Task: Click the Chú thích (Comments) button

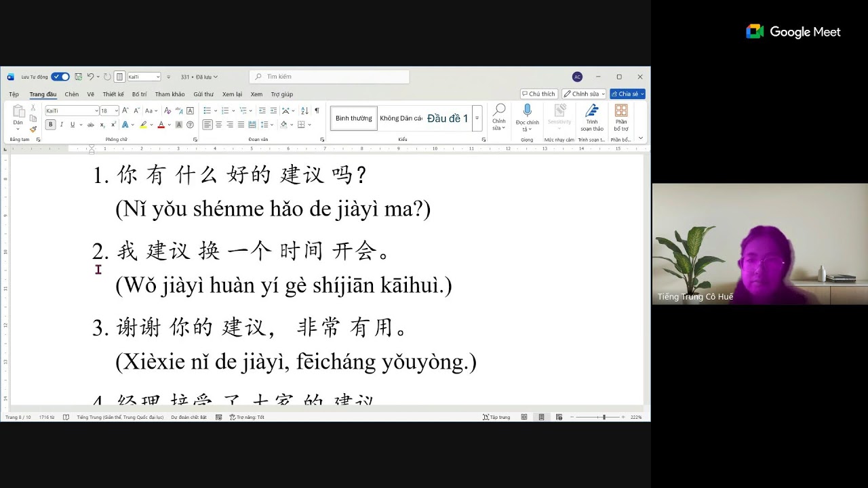Action: 538,94
